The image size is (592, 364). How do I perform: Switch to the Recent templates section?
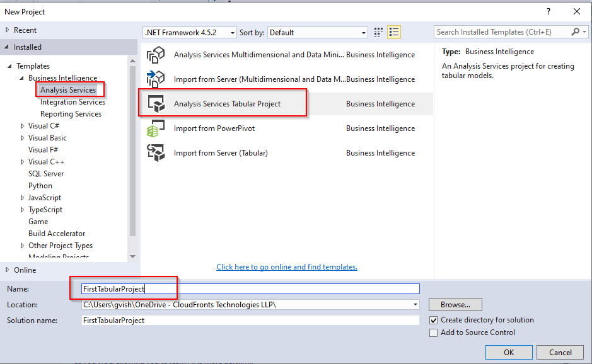(25, 30)
